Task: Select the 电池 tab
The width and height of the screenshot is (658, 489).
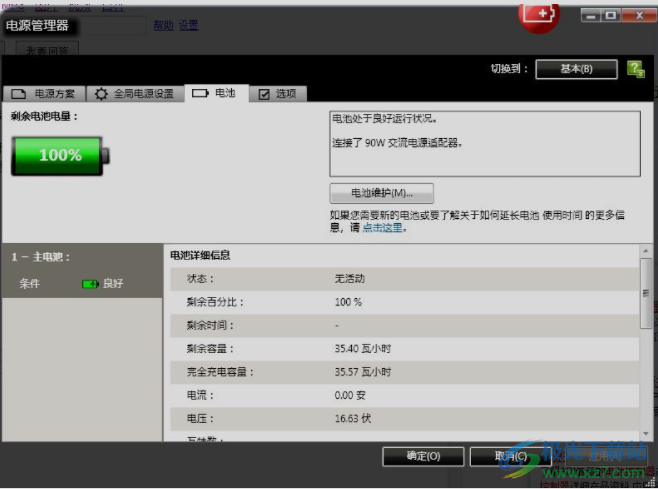Action: pyautogui.click(x=216, y=93)
